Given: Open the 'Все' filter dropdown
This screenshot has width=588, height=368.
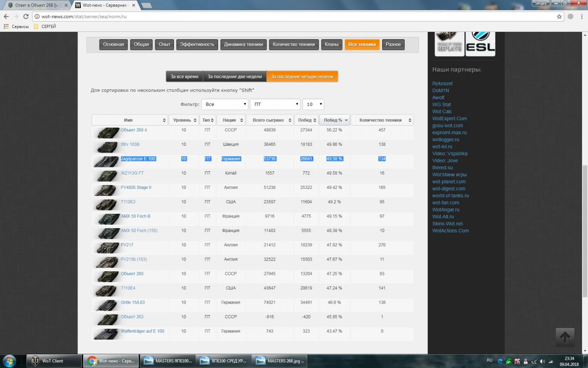Looking at the screenshot, I should point(225,105).
